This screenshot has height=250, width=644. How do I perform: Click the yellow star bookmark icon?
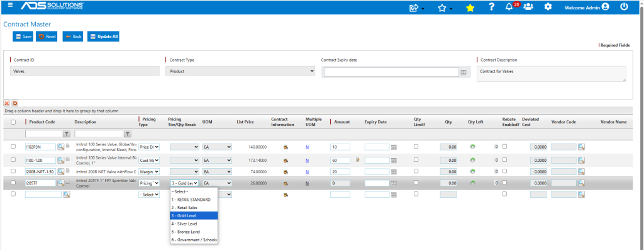tap(470, 8)
